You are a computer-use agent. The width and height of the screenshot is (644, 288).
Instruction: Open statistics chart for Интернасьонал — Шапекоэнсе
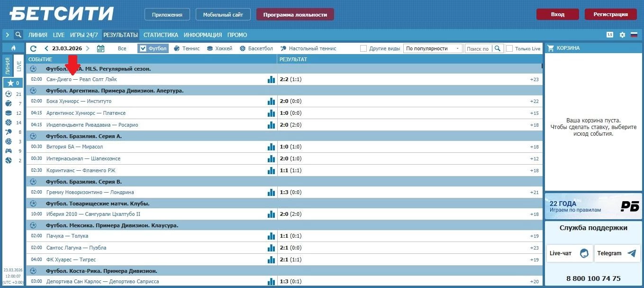[271, 158]
